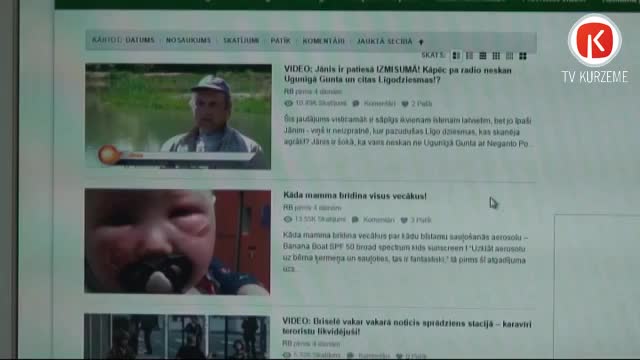Click Komentāri label under Kāda mamma post

pos(378,220)
